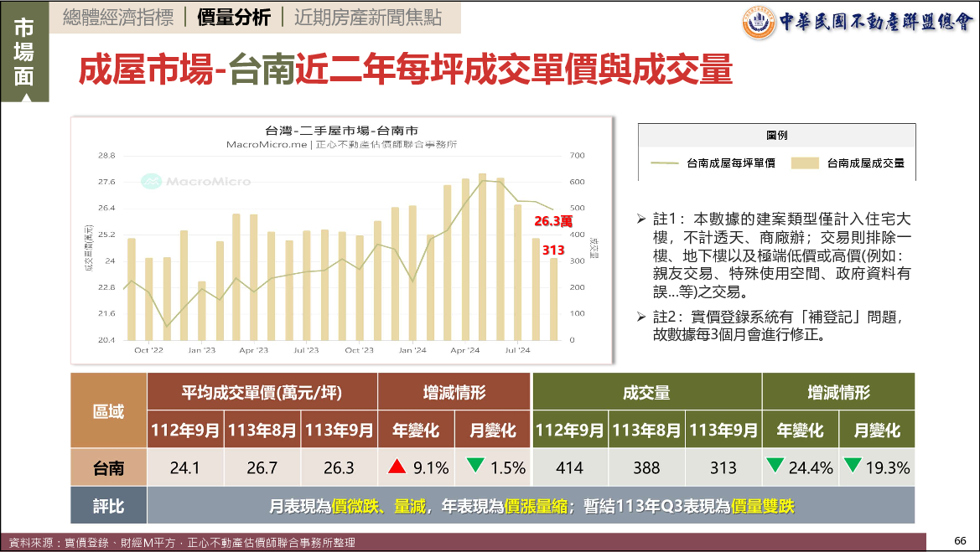Click the red up triangle beside 9.1%

(397, 467)
